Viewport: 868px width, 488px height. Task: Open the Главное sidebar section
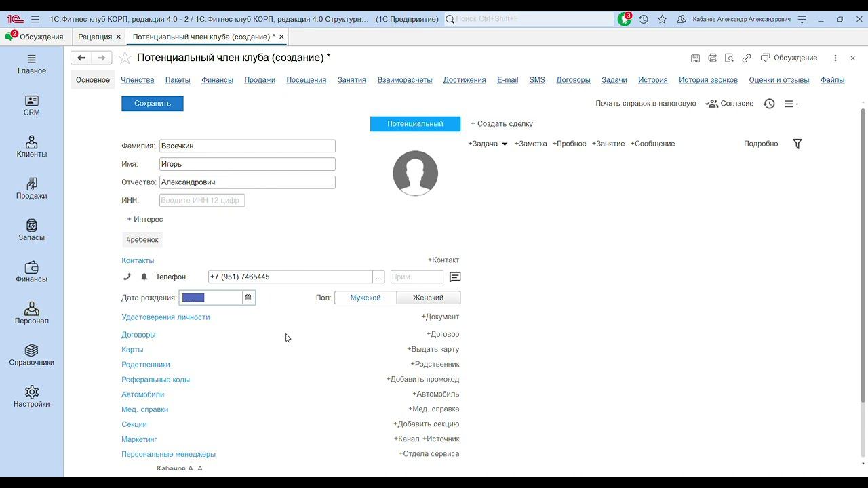pyautogui.click(x=32, y=64)
